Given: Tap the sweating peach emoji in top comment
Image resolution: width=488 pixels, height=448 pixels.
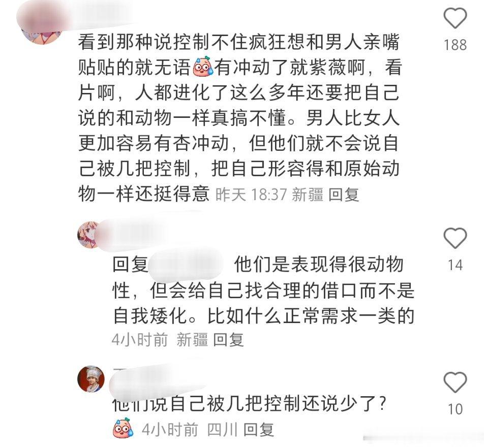Looking at the screenshot, I should (203, 67).
